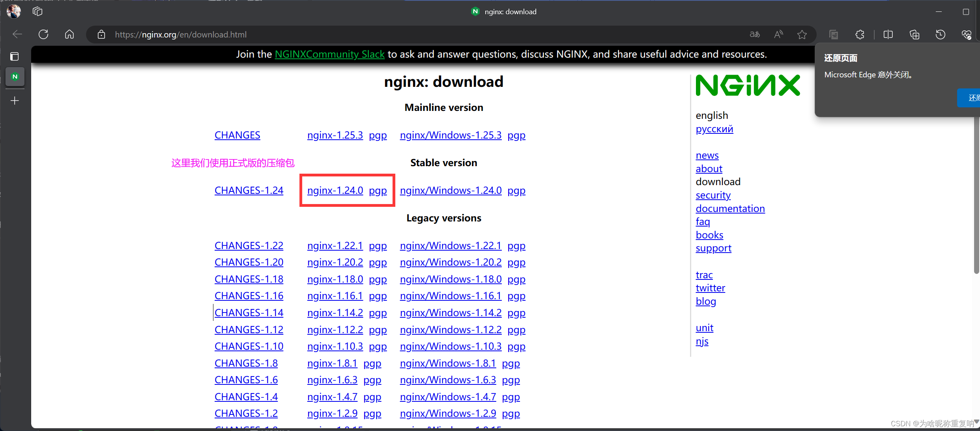Screen dimensions: 980x431
Task: Expand the immersive reader options
Action: pos(833,34)
